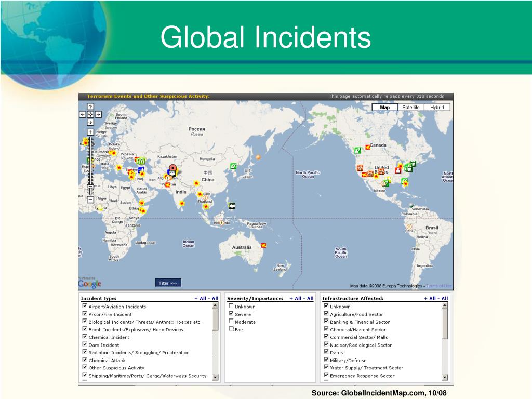Screen dimensions: 532x399
Task: Open the red person marker in eastern US
Action: 397,170
